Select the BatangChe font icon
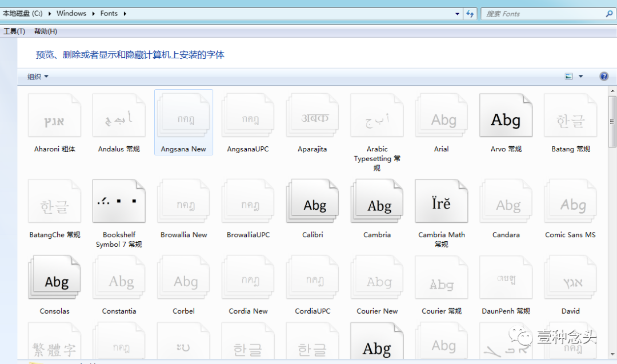 [x=54, y=201]
